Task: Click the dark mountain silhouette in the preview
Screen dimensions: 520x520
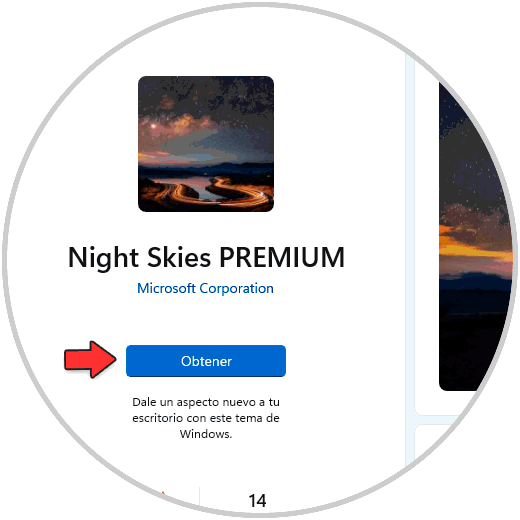Action: 475,283
